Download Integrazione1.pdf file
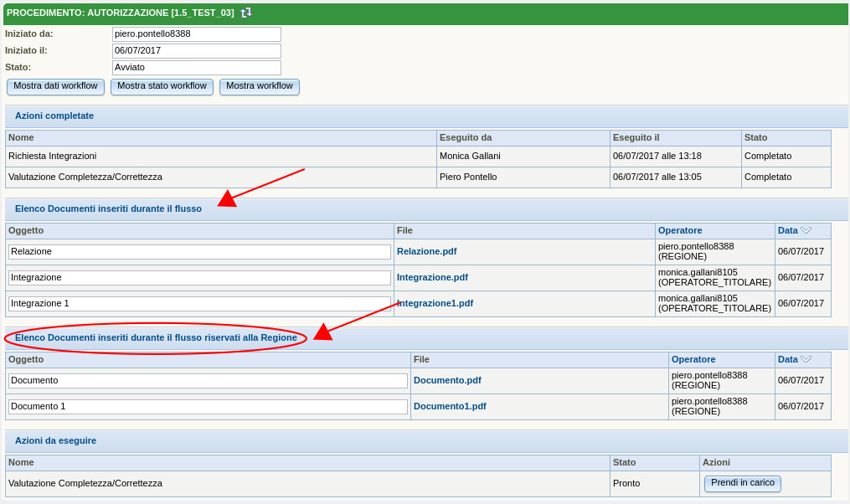850x504 pixels. pos(435,303)
